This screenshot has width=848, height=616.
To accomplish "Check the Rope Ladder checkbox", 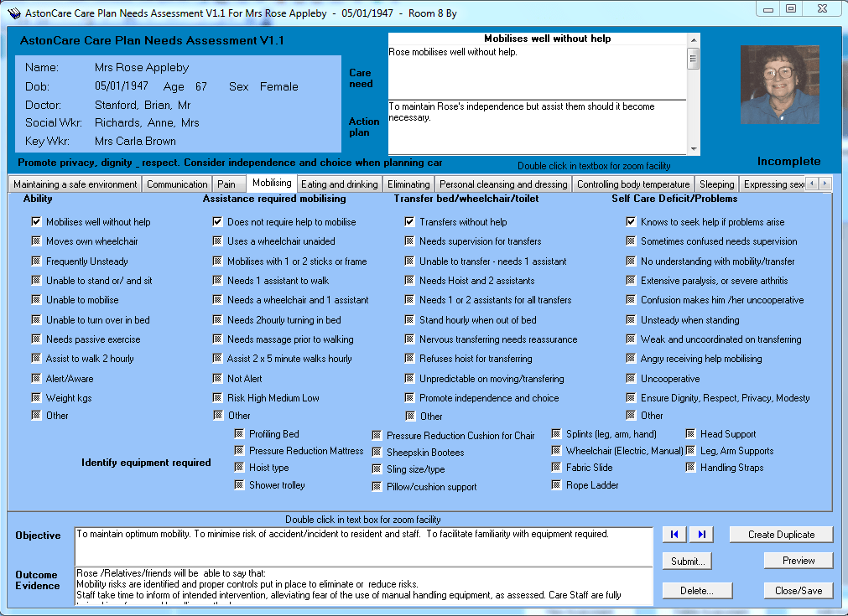I will pos(556,484).
